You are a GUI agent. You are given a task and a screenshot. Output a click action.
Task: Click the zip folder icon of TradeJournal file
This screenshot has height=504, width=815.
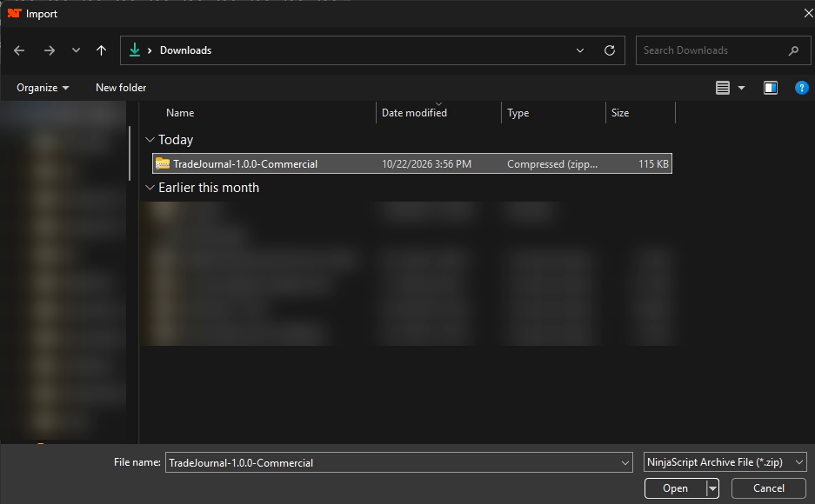pyautogui.click(x=163, y=163)
